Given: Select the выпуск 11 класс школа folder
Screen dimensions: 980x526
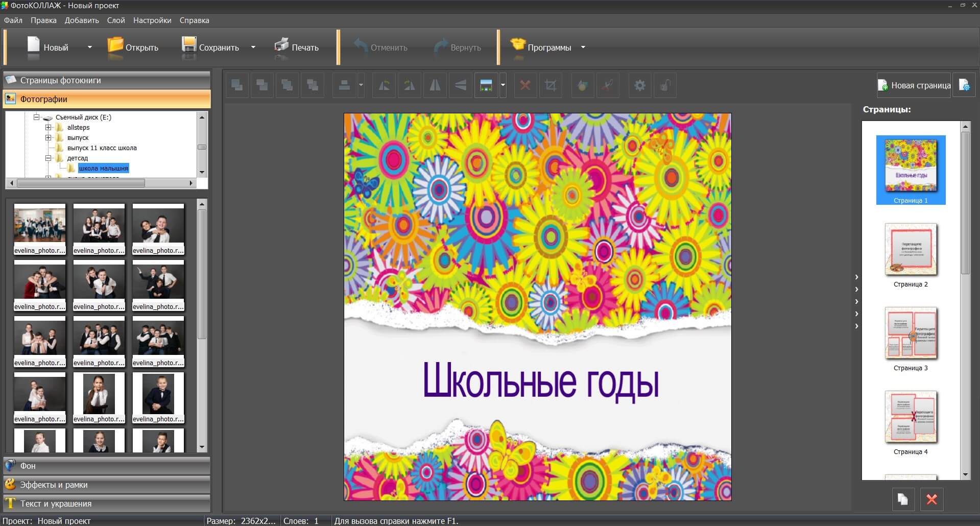Looking at the screenshot, I should point(102,148).
